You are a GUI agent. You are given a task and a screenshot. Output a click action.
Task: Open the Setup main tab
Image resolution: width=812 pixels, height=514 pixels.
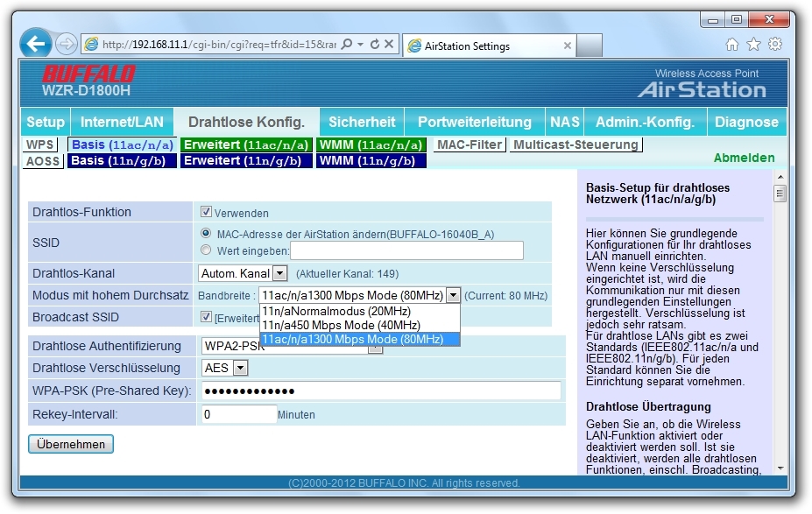coord(46,122)
